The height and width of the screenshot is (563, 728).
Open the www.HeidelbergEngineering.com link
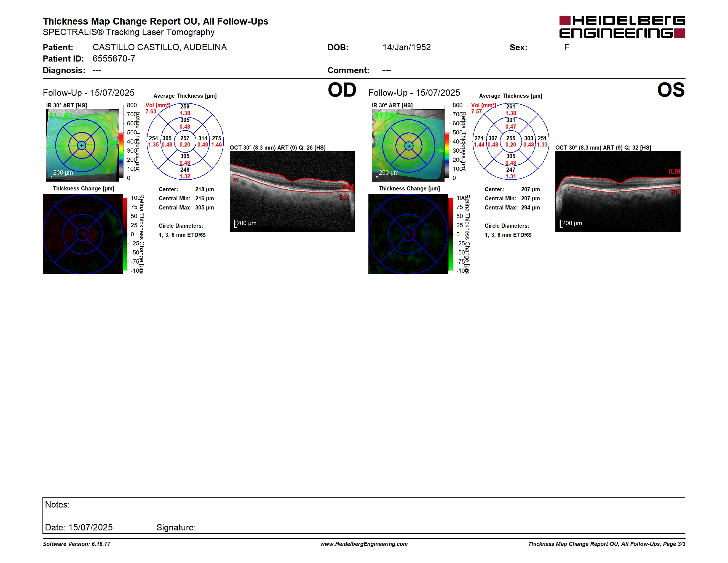point(364,544)
